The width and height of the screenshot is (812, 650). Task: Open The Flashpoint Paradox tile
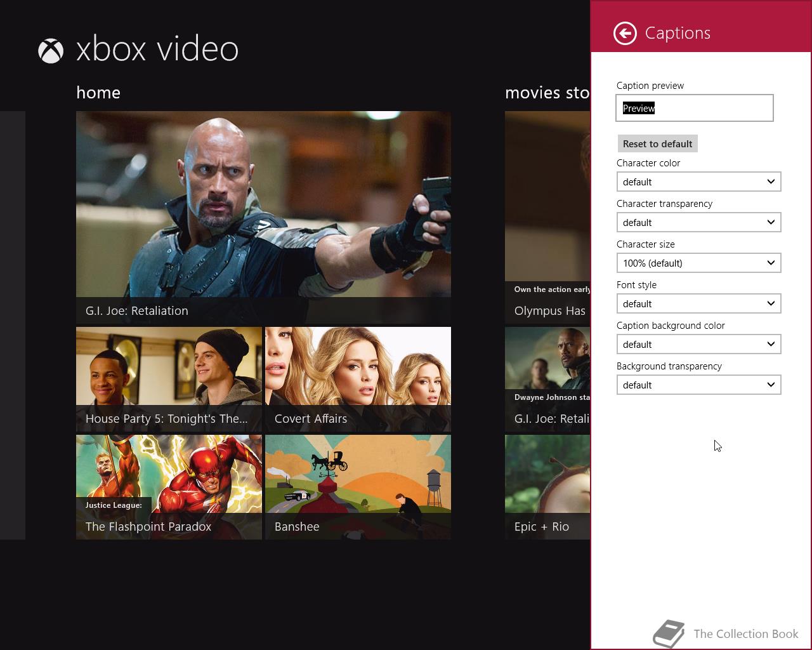pyautogui.click(x=169, y=487)
